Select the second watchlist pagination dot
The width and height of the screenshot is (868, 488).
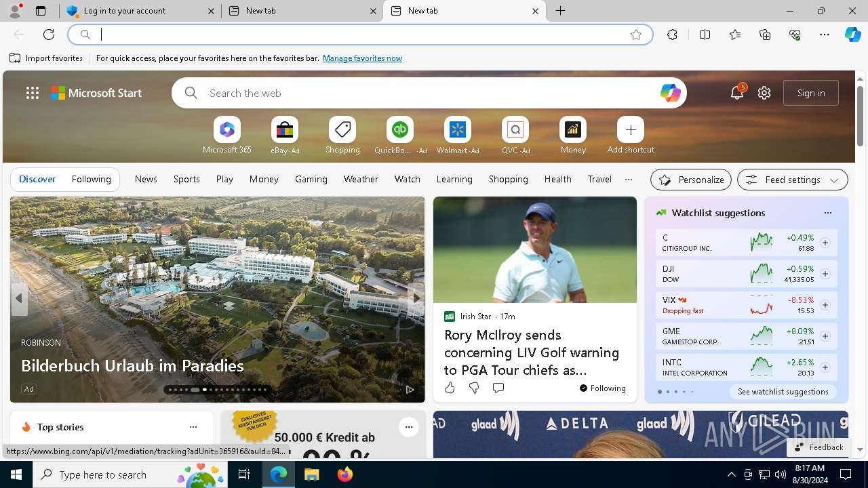tap(667, 392)
